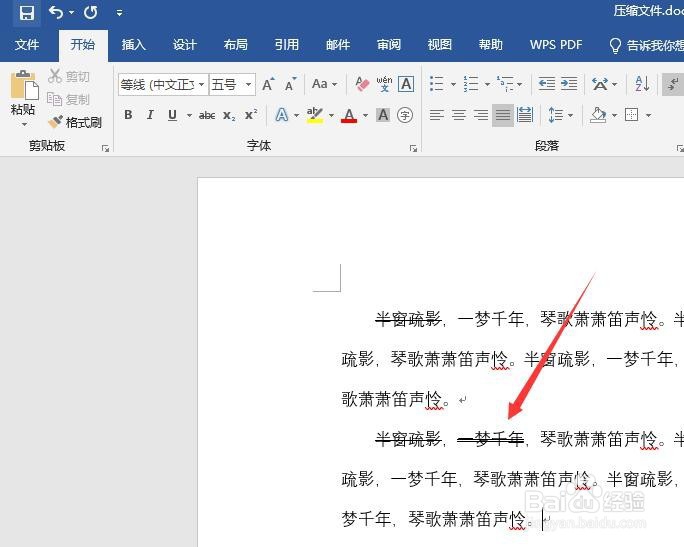Open line spacing options
The image size is (684, 547).
point(556,115)
